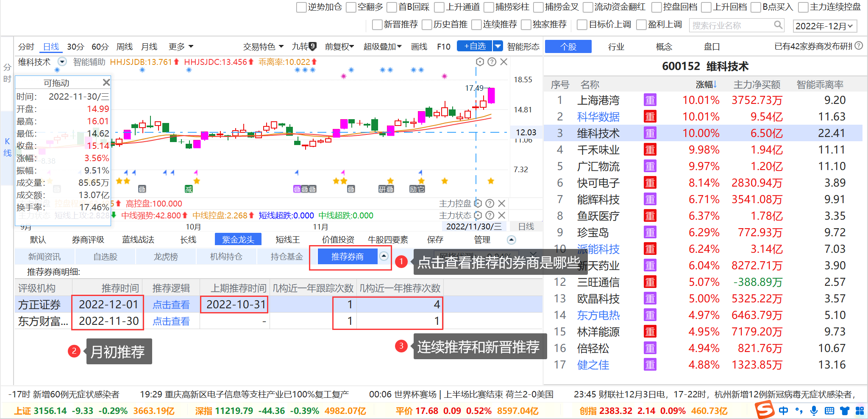Viewport: 868px width, 419px height.
Task: Switch to the 日线 period tab
Action: point(51,47)
